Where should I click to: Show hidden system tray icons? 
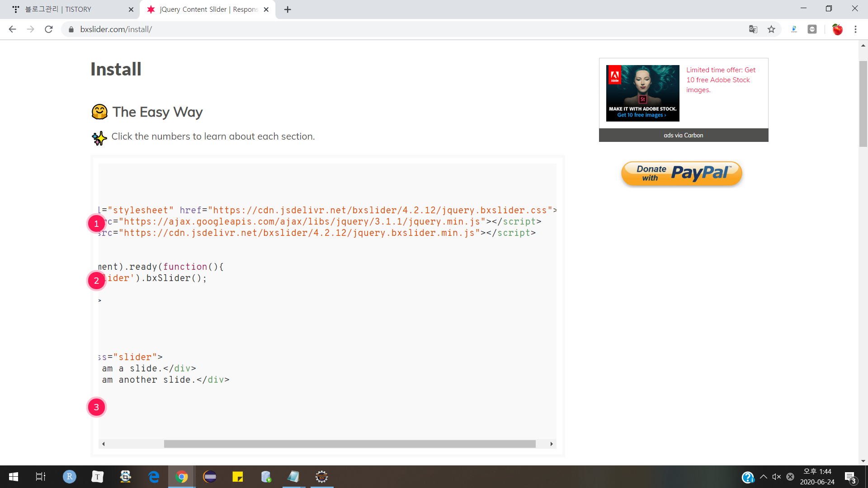(x=764, y=477)
